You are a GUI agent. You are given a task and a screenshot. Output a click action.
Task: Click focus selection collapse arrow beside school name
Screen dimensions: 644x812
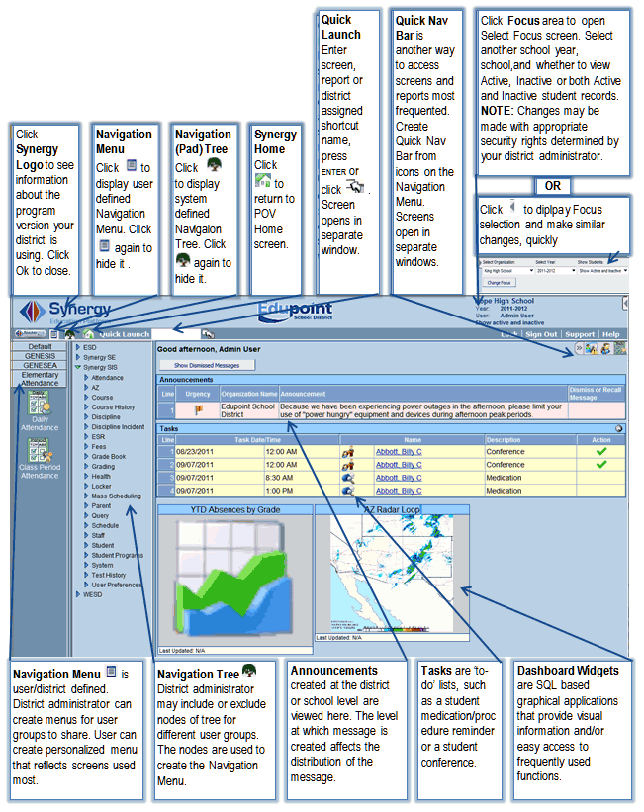pos(625,303)
